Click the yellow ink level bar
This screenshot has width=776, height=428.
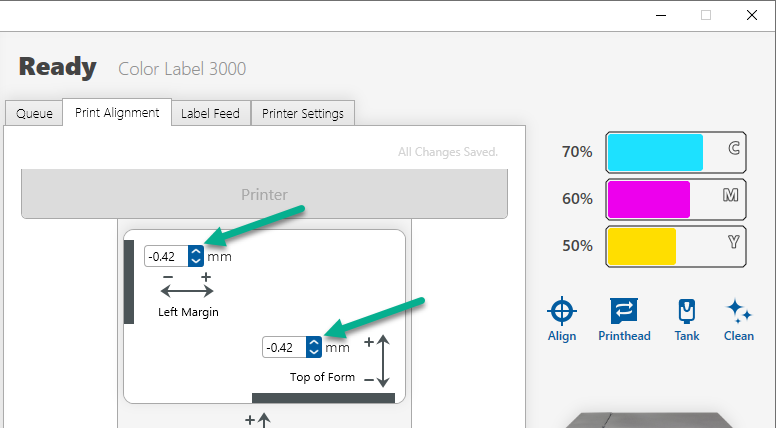pos(676,246)
